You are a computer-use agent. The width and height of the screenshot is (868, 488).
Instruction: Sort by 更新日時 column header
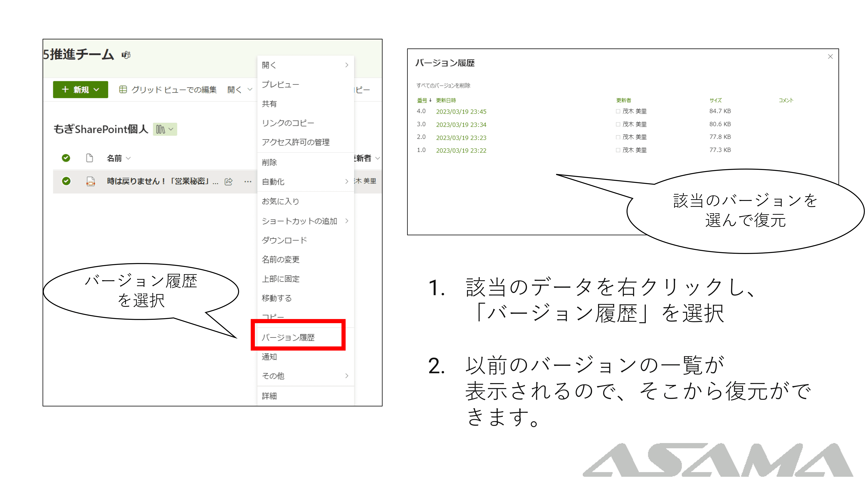click(x=446, y=100)
